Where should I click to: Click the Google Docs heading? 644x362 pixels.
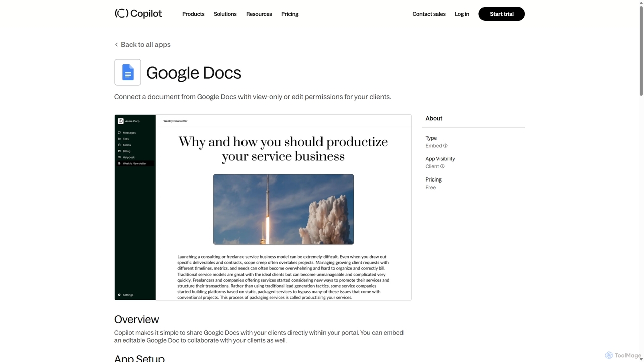194,73
